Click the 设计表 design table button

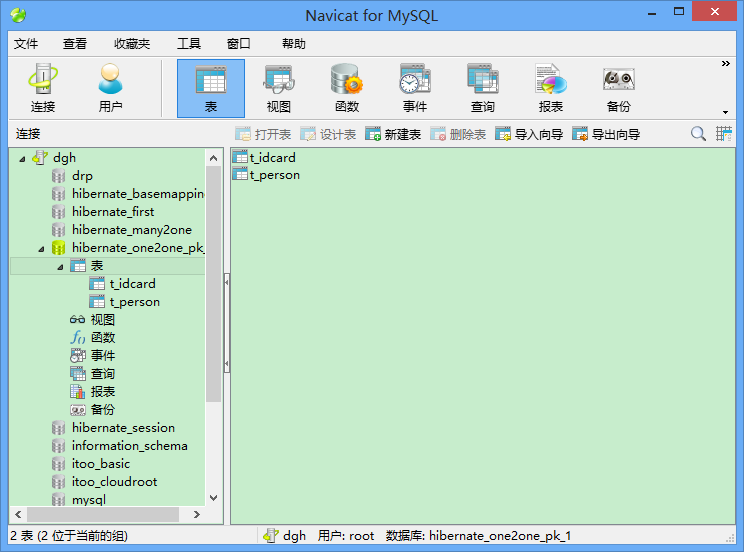(328, 134)
